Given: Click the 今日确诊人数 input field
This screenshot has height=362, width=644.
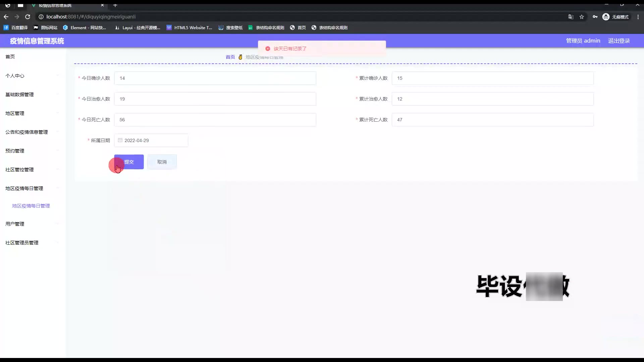Looking at the screenshot, I should (215, 78).
